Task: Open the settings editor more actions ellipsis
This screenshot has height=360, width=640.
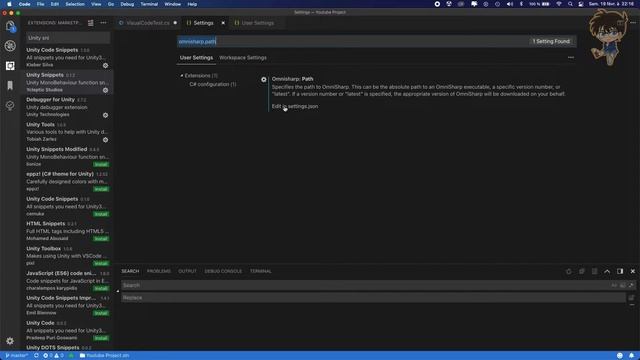Action: (x=571, y=58)
